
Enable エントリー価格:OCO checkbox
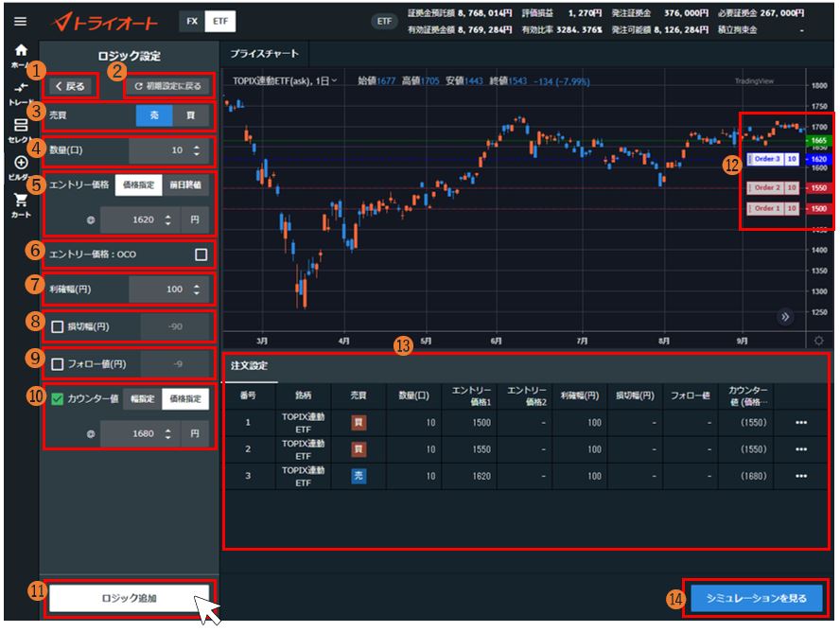(201, 255)
